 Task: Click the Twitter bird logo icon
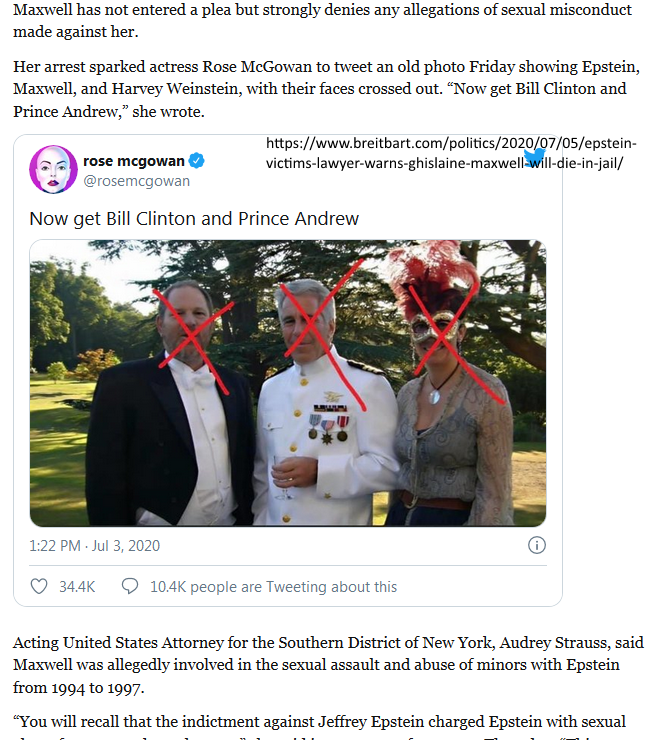[x=534, y=157]
